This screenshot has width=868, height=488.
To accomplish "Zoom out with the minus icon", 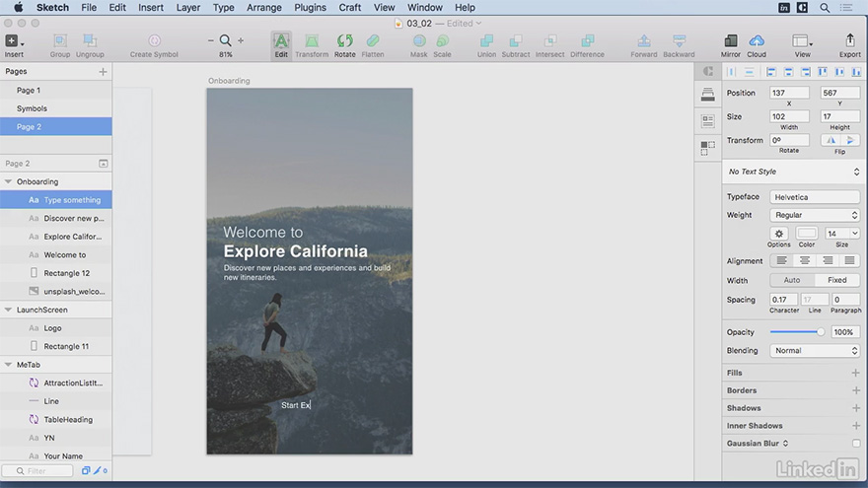I will tap(210, 40).
